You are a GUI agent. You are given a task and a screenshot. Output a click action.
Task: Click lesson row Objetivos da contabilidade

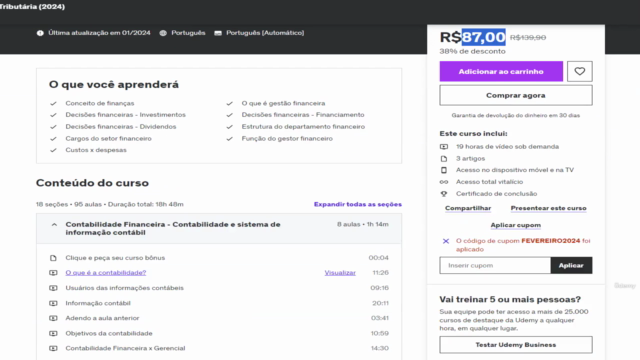coord(219,333)
